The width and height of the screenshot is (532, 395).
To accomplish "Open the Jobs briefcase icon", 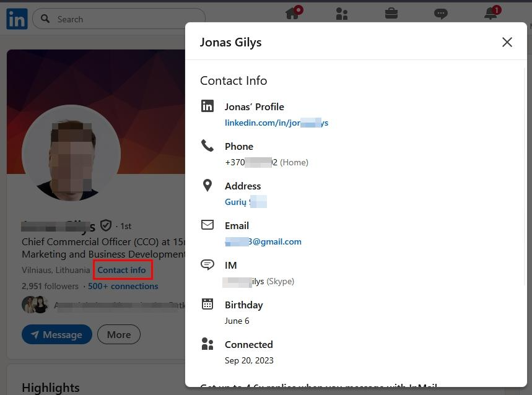I will (391, 14).
